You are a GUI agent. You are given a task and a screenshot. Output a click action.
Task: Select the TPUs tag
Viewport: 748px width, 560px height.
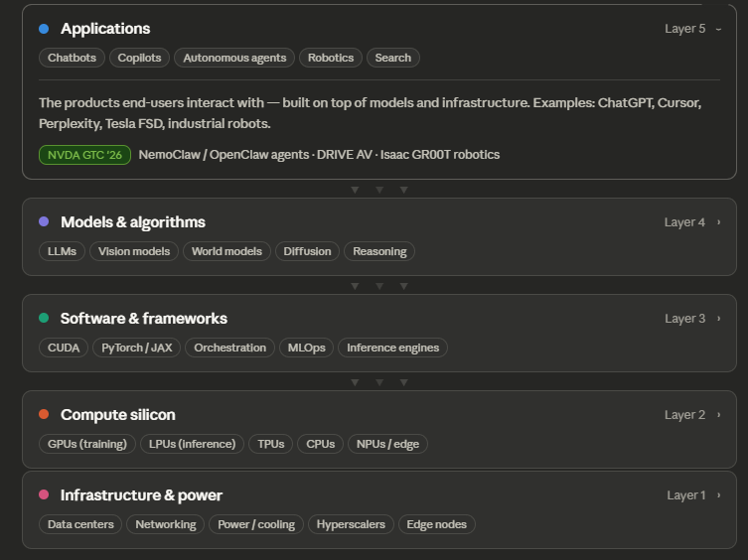(271, 444)
